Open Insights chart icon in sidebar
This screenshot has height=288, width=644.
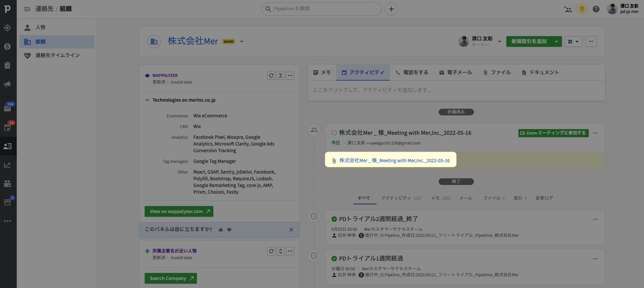[x=8, y=165]
